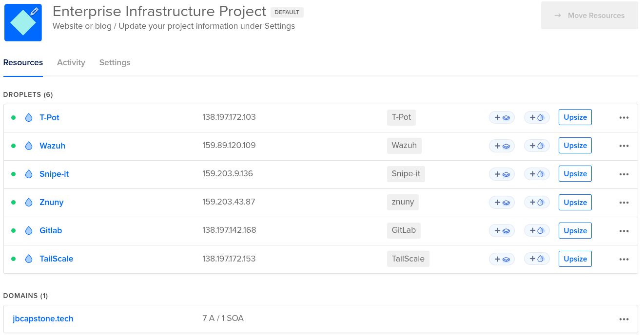Open the ellipsis menu for T-Pot
Viewport: 644px width, 336px height.
click(624, 117)
